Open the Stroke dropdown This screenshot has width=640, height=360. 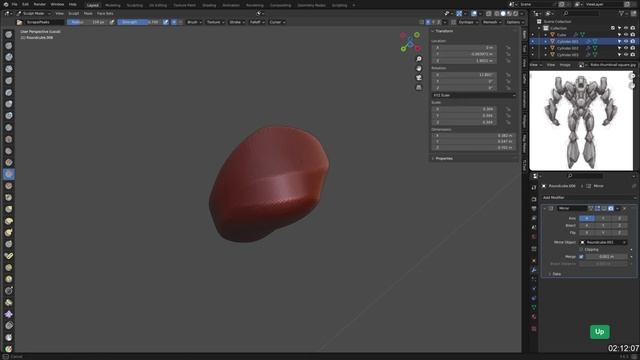(x=237, y=22)
